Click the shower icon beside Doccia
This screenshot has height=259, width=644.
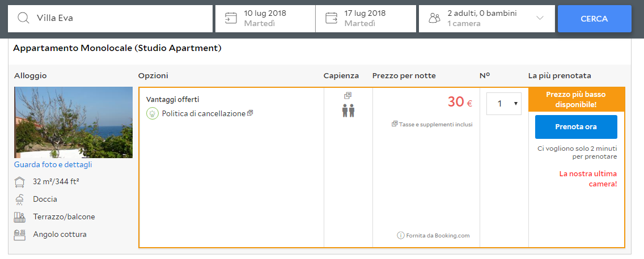coord(20,199)
